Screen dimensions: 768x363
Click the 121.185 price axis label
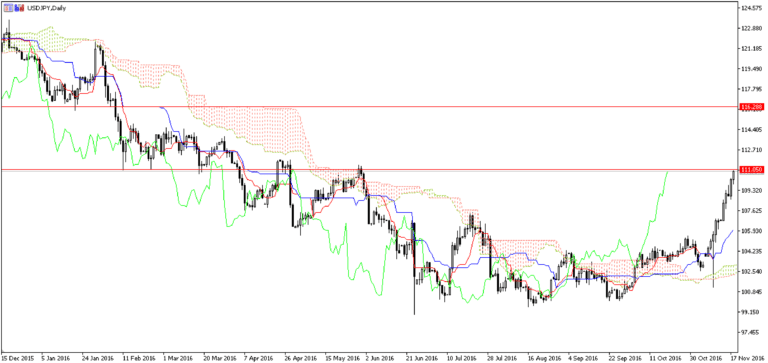point(750,49)
